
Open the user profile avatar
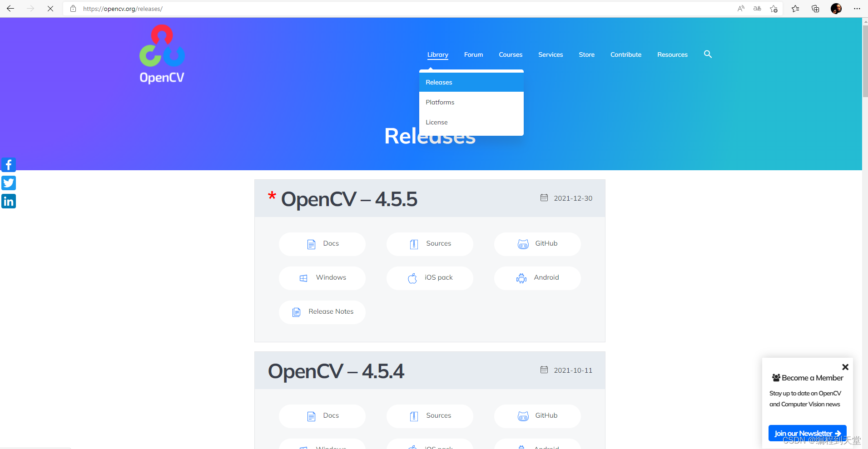(x=836, y=9)
